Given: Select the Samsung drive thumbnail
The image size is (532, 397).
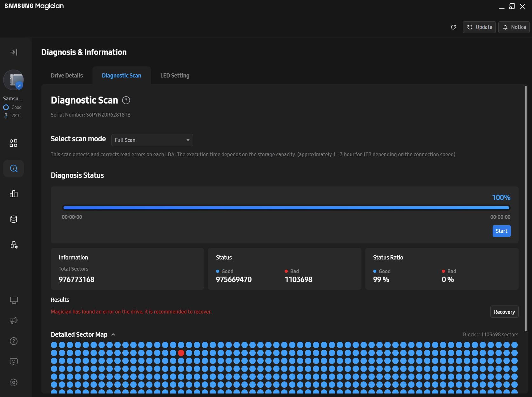Looking at the screenshot, I should coord(13,80).
